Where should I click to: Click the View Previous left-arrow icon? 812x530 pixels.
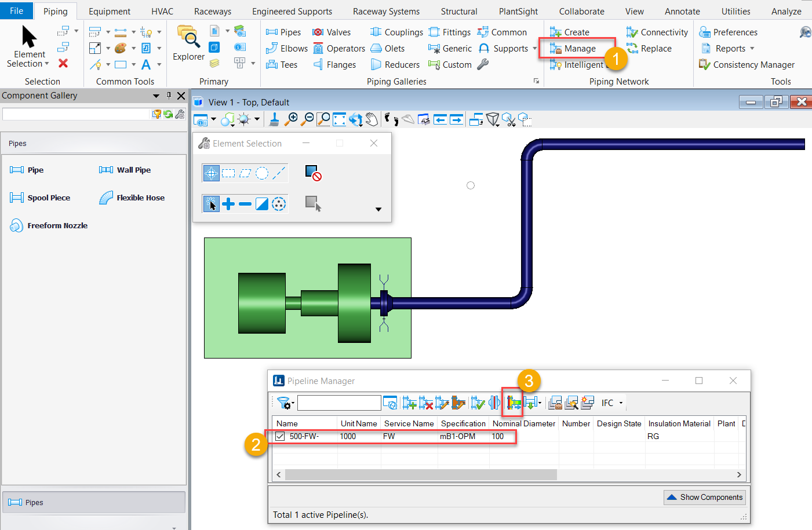pos(440,119)
